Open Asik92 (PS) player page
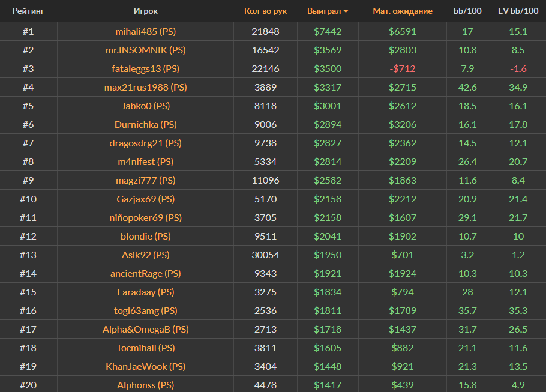Image resolution: width=546 pixels, height=392 pixels. [x=145, y=255]
